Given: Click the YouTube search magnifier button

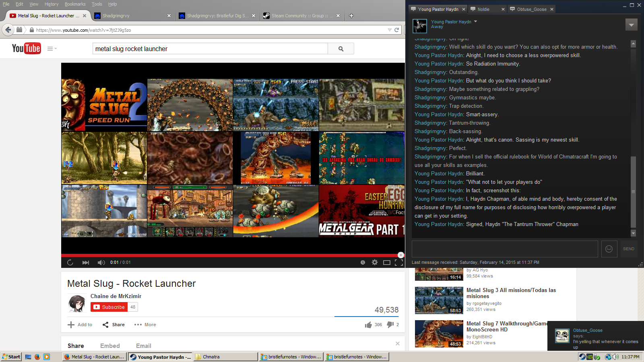Looking at the screenshot, I should (x=341, y=49).
